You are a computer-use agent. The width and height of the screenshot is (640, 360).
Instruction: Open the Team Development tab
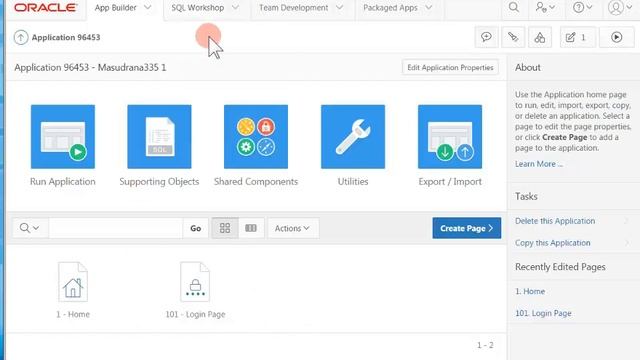293,8
